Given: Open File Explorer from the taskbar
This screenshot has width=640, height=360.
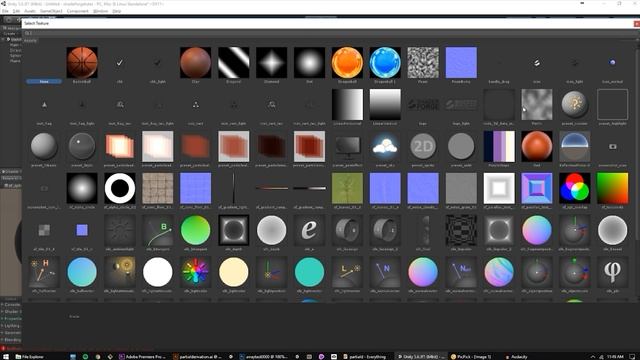Looking at the screenshot, I should click(29, 357).
